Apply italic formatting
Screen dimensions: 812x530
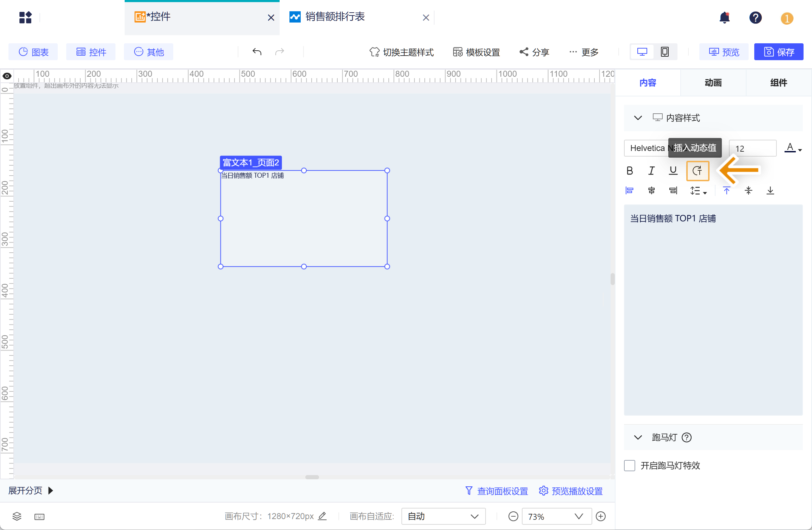pyautogui.click(x=651, y=171)
